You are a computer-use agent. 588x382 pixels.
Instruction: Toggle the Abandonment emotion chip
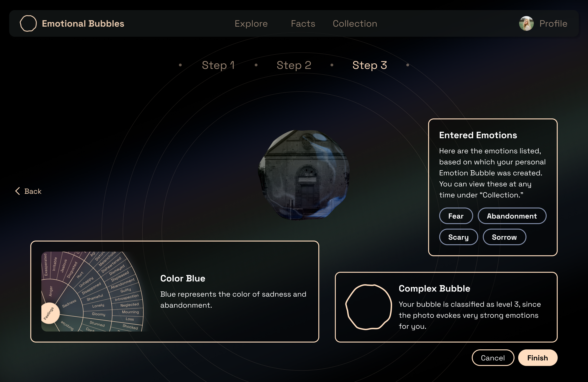point(512,216)
